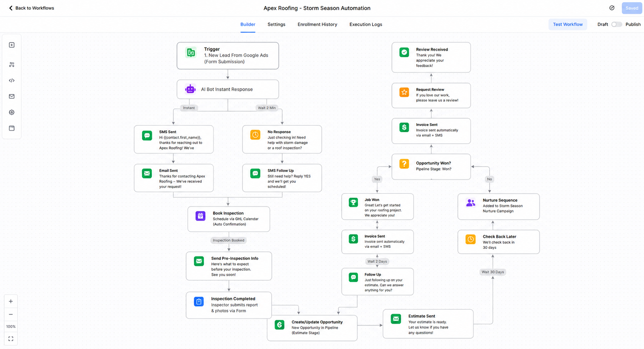644x349 pixels.
Task: Go back to Workflows
Action: (31, 8)
